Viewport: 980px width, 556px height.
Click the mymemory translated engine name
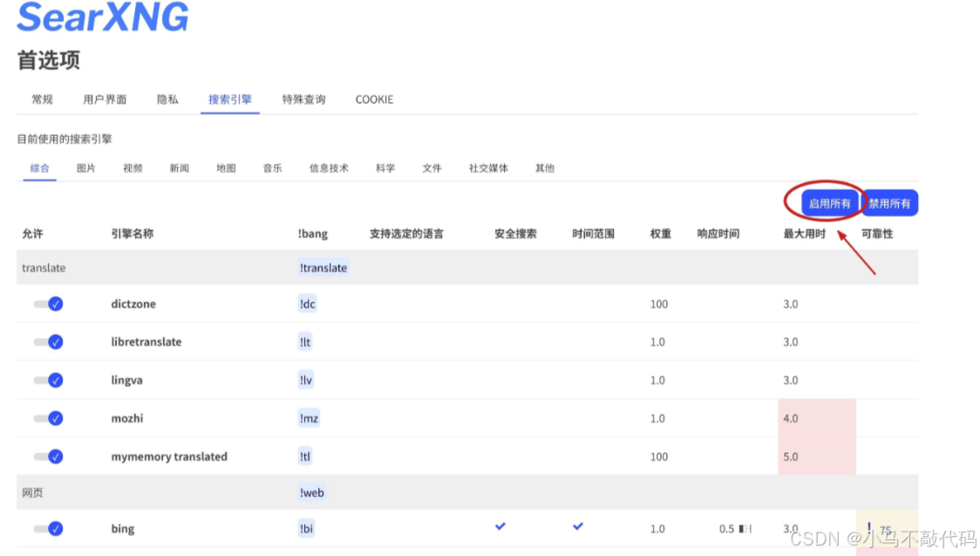[x=169, y=457]
